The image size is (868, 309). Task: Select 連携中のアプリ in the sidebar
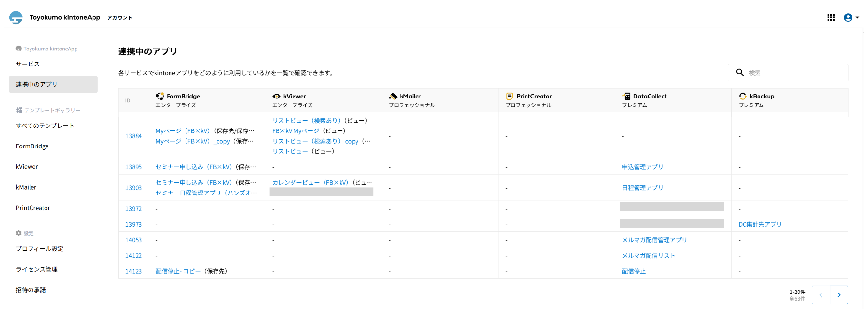pos(53,84)
